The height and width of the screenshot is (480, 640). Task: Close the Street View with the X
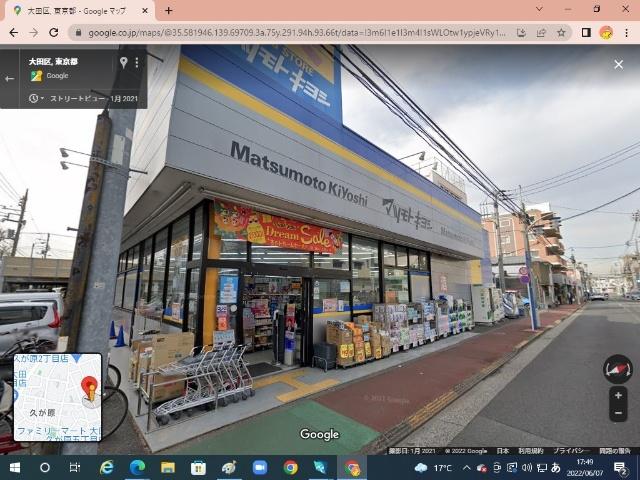[619, 64]
